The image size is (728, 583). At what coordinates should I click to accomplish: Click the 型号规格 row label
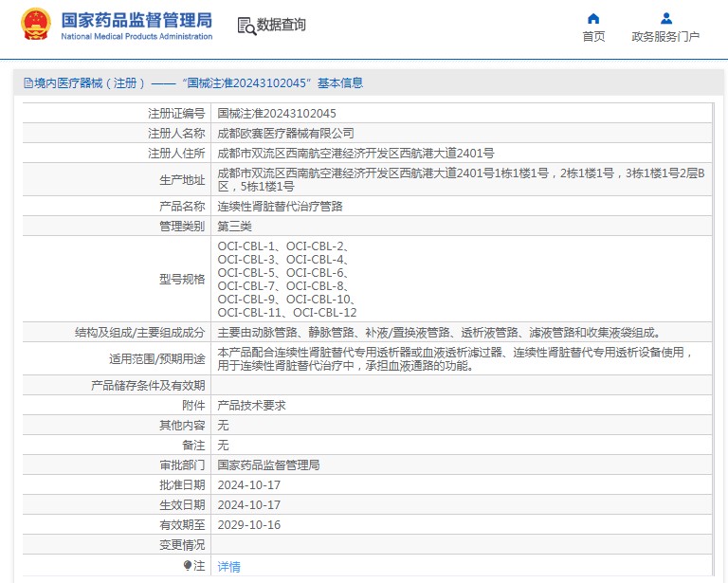point(182,279)
